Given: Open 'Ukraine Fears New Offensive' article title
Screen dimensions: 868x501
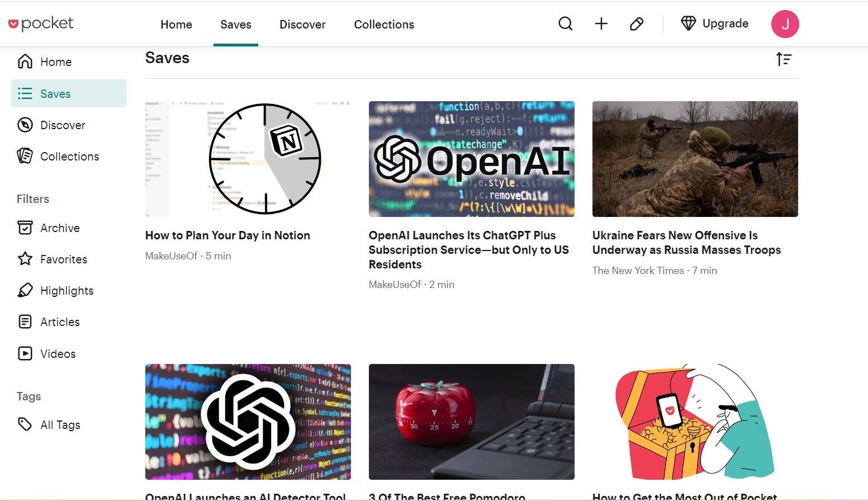Looking at the screenshot, I should click(686, 243).
